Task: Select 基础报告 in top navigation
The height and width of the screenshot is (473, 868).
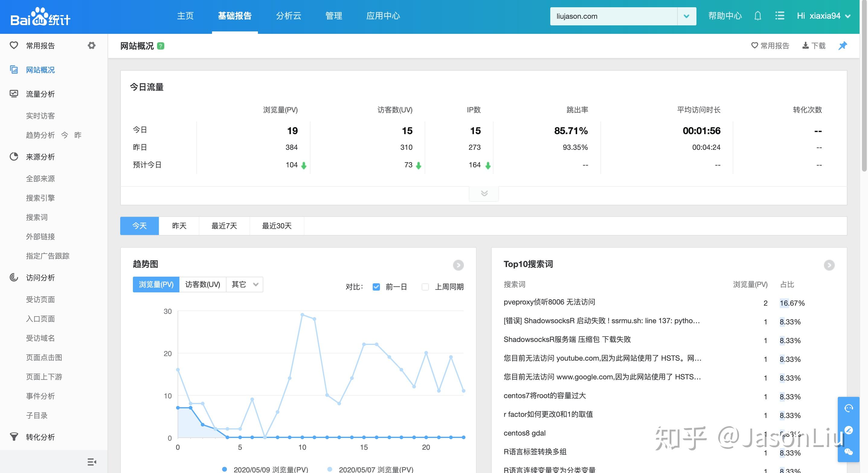Action: click(235, 16)
